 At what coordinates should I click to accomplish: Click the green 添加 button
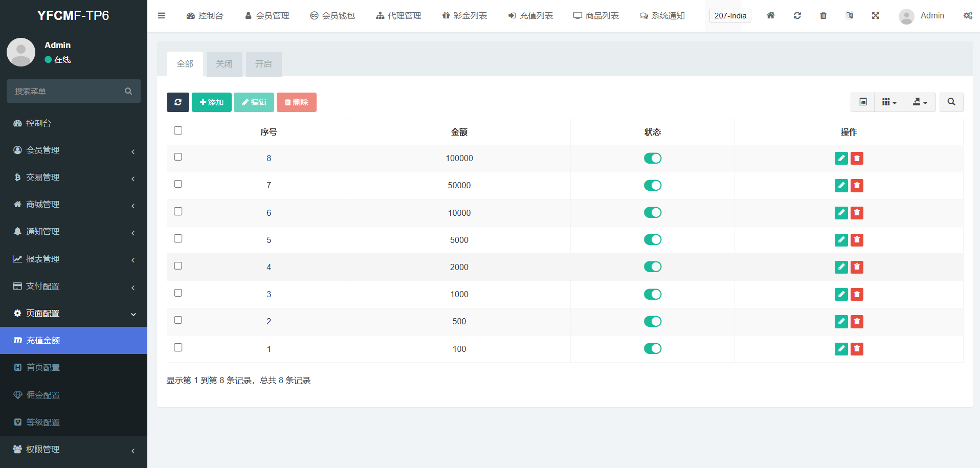[x=212, y=102]
